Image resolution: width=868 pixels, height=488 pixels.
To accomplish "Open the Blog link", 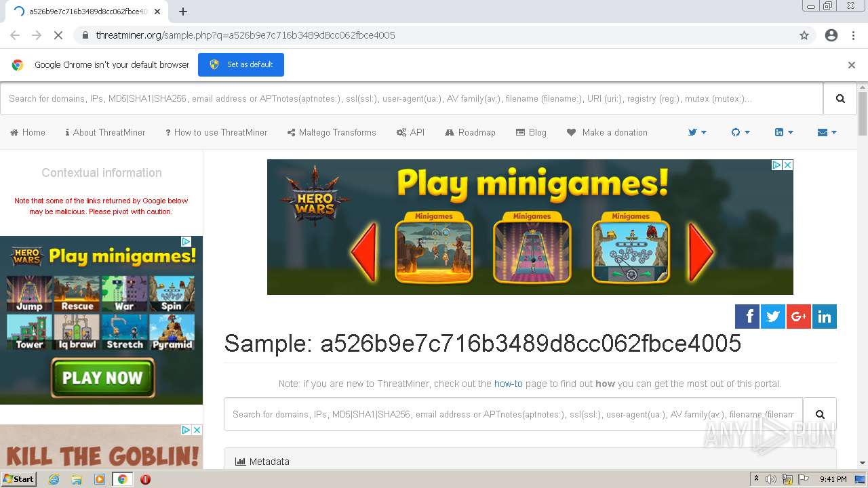I will 531,132.
